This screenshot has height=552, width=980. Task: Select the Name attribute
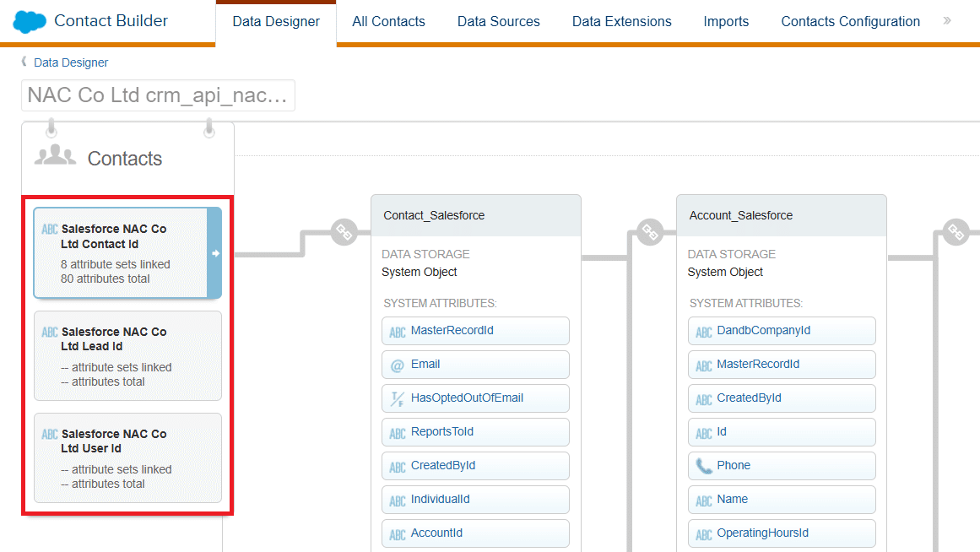click(x=782, y=500)
